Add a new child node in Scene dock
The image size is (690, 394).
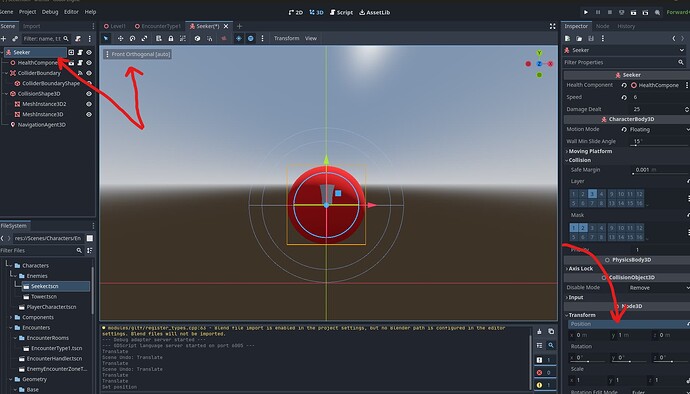[x=4, y=39]
